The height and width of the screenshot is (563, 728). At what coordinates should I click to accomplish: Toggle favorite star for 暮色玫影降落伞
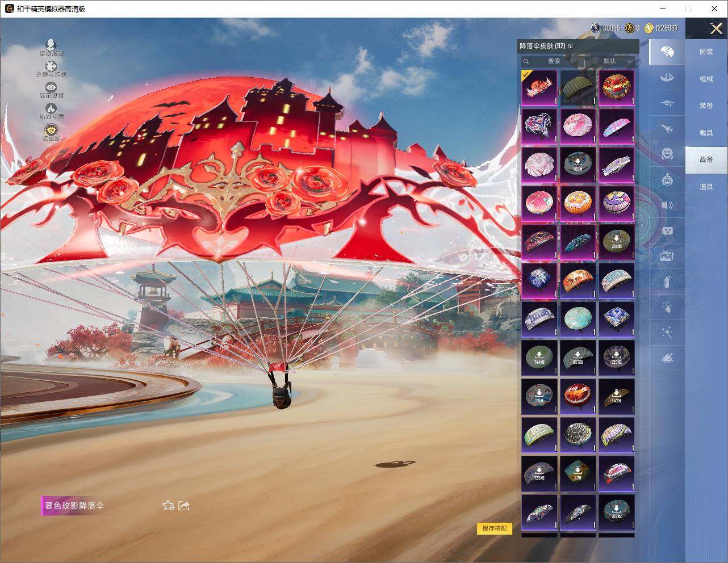[x=168, y=505]
